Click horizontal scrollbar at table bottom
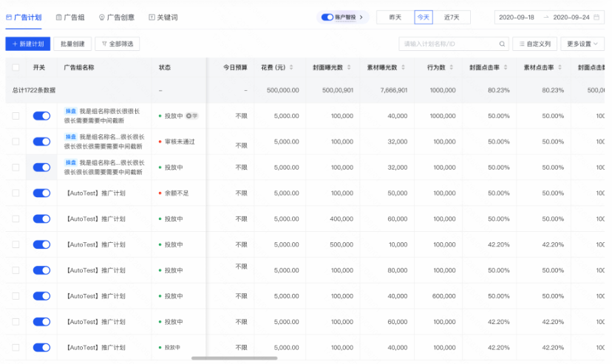The height and width of the screenshot is (364, 612). [x=234, y=358]
